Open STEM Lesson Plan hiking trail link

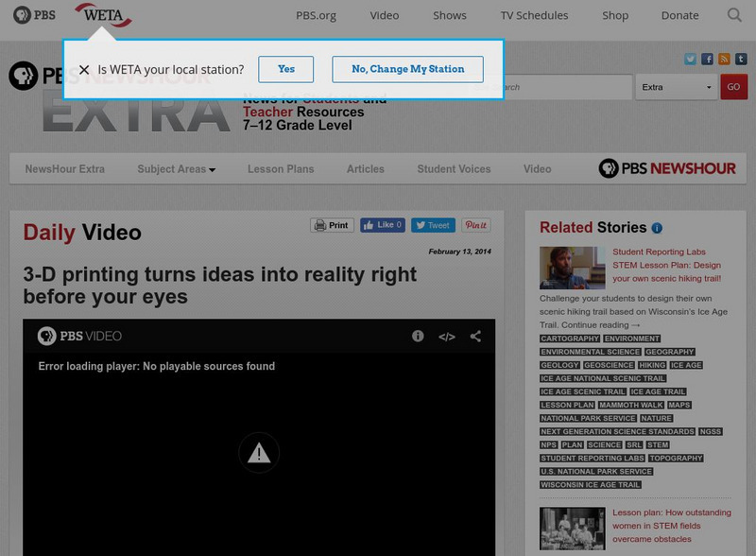667,265
